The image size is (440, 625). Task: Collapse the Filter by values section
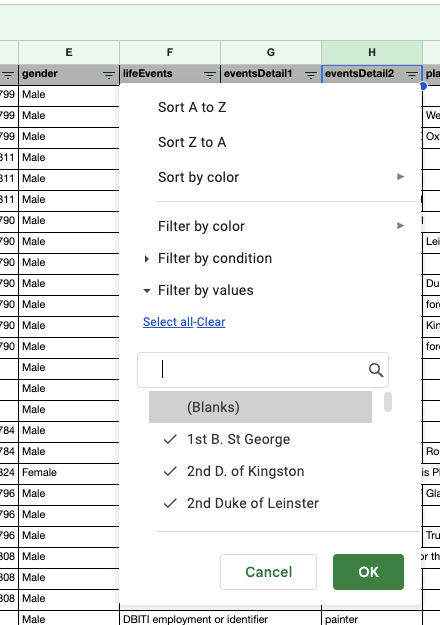[206, 290]
